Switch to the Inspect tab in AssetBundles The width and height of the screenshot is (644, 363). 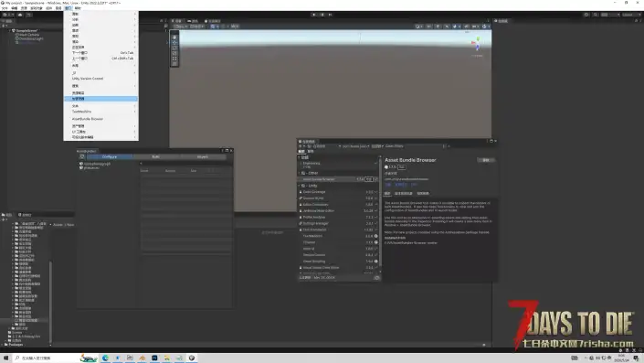click(x=203, y=156)
